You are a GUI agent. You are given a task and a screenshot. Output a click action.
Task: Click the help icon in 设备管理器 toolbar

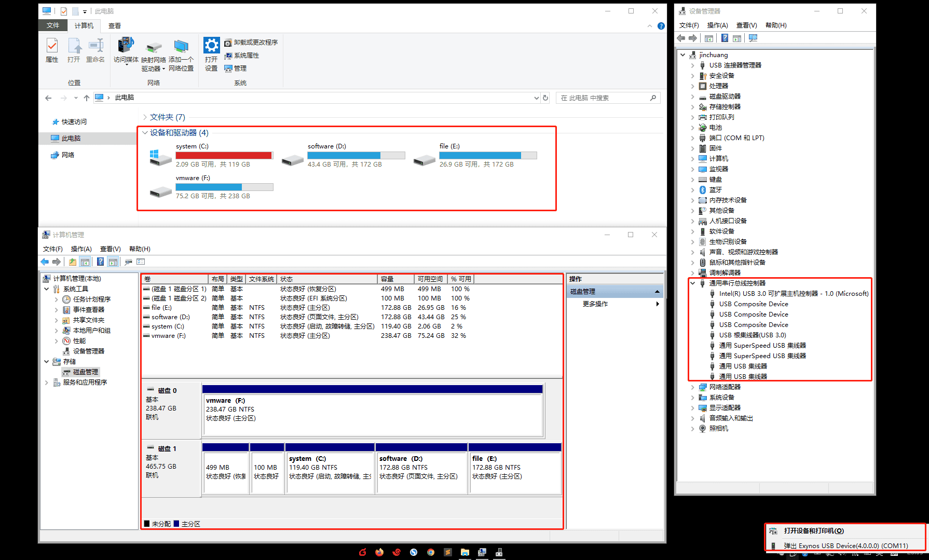pos(725,38)
